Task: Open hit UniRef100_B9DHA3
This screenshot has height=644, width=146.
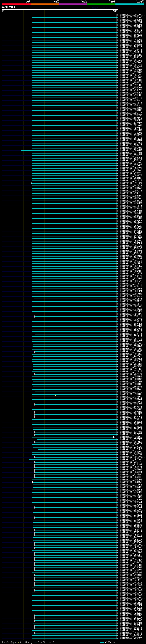Action: tap(131, 18)
